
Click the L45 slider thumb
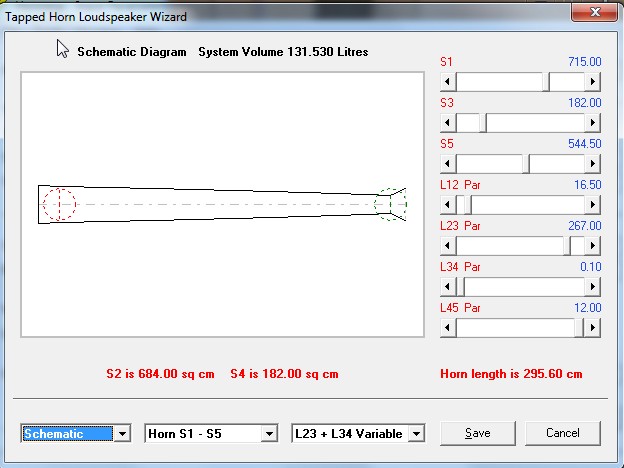click(579, 328)
